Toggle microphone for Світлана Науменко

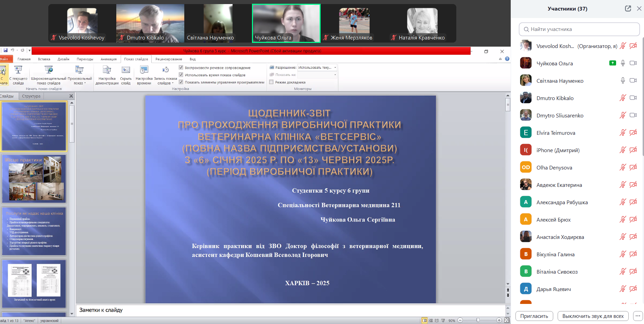click(x=623, y=81)
